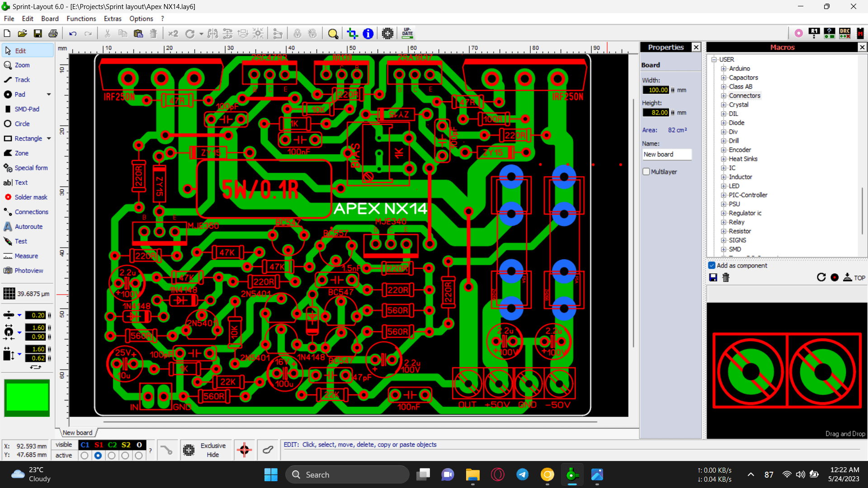Open a layout file with the folder icon
Image resolution: width=868 pixels, height=488 pixels.
22,33
